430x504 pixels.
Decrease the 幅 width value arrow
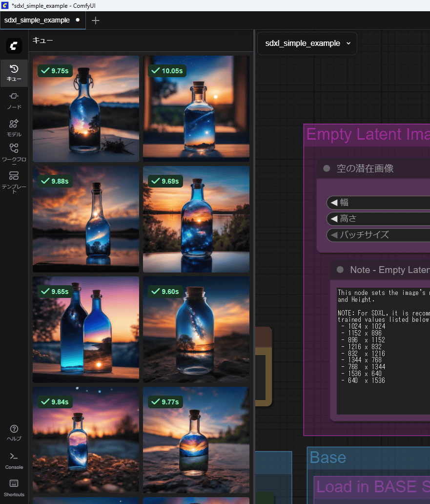334,203
